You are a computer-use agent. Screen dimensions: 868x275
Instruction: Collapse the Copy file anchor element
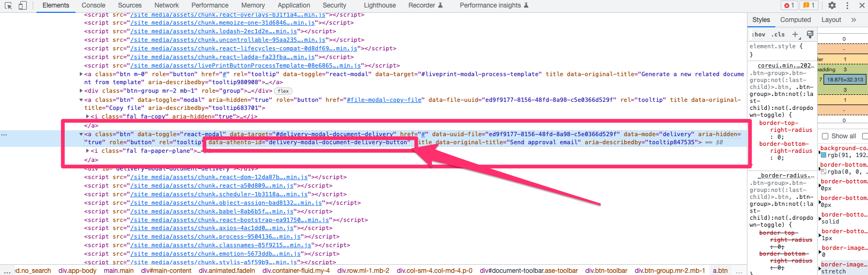[x=81, y=100]
